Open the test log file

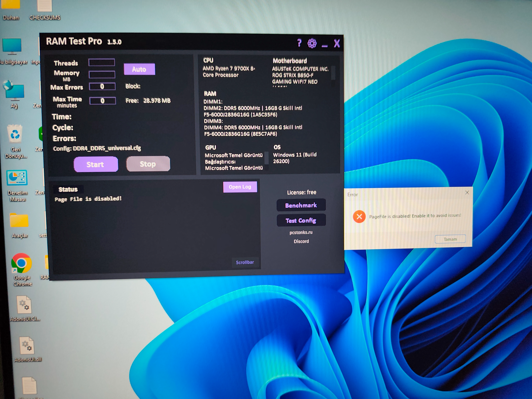click(x=240, y=187)
